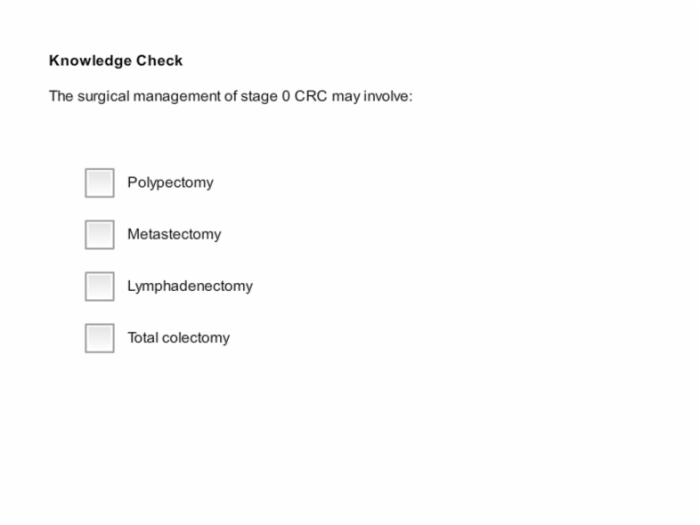Click the question sentence about stage 0 CRC
This screenshot has height=525, width=700.
(231, 96)
